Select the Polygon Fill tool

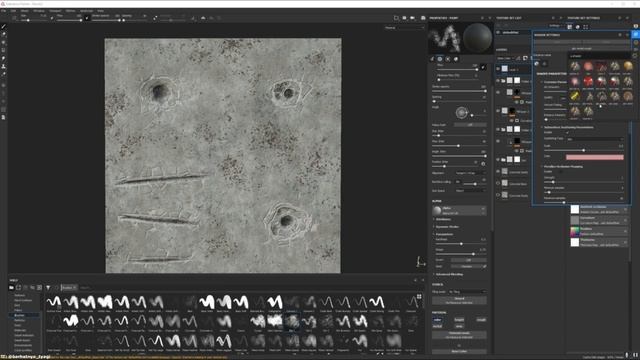[x=4, y=50]
